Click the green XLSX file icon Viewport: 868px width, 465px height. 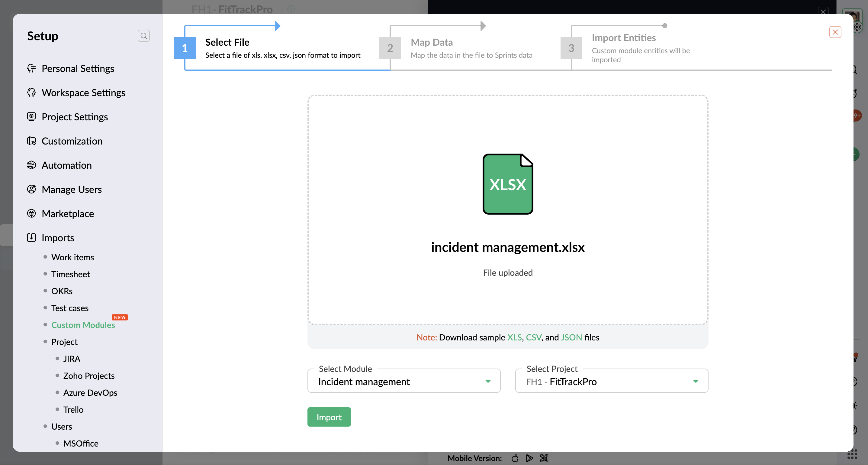[x=507, y=184]
